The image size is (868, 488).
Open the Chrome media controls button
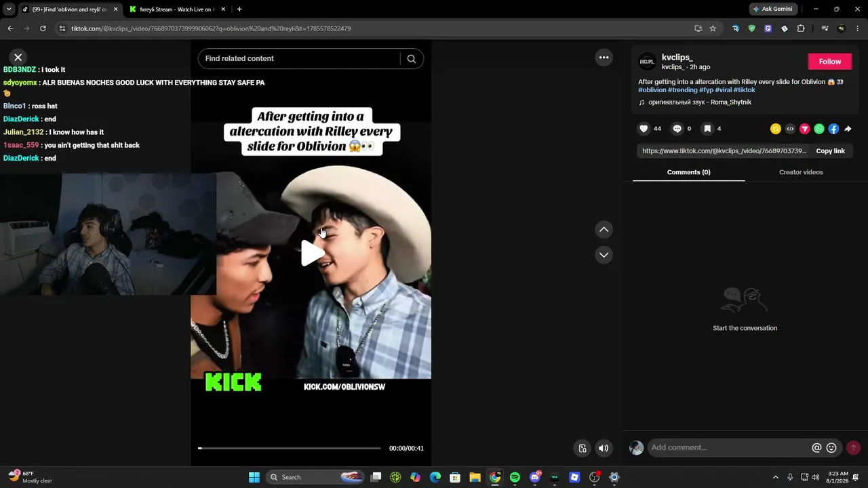[x=825, y=28]
